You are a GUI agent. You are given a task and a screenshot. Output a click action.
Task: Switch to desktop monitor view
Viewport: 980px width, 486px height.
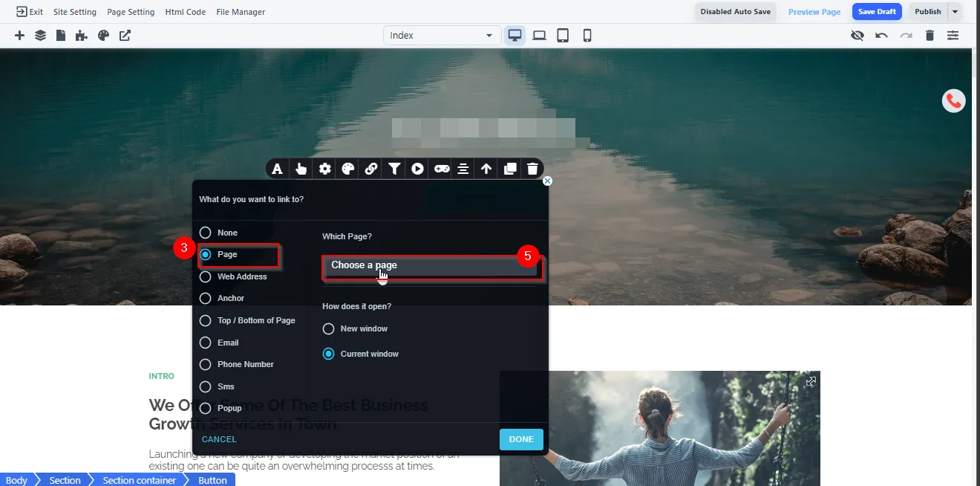(514, 35)
